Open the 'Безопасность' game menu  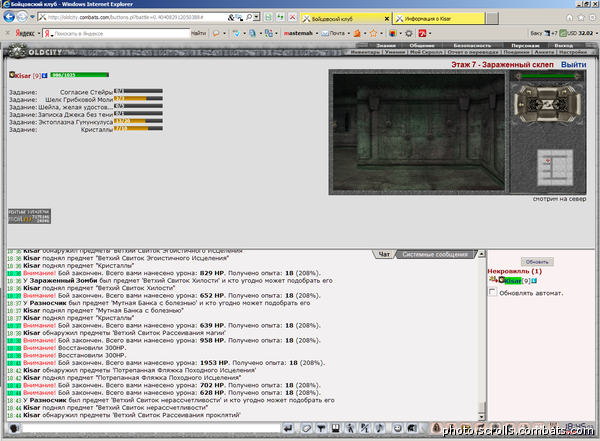click(x=472, y=46)
